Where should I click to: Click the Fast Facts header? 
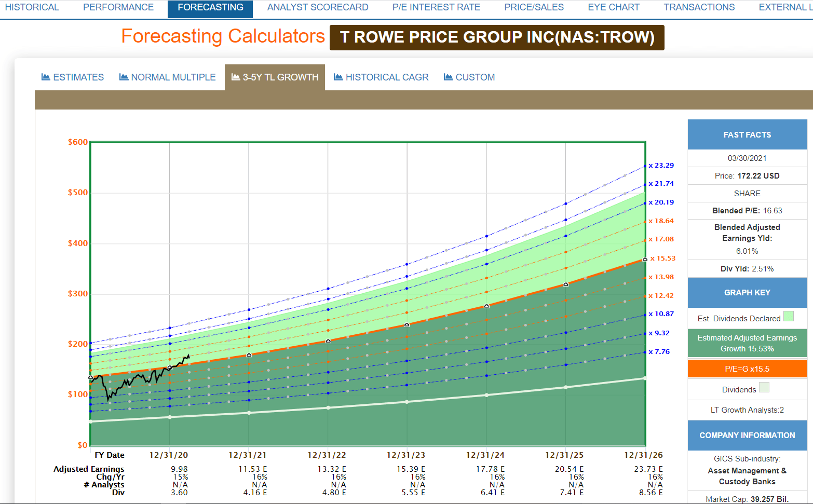tap(747, 134)
